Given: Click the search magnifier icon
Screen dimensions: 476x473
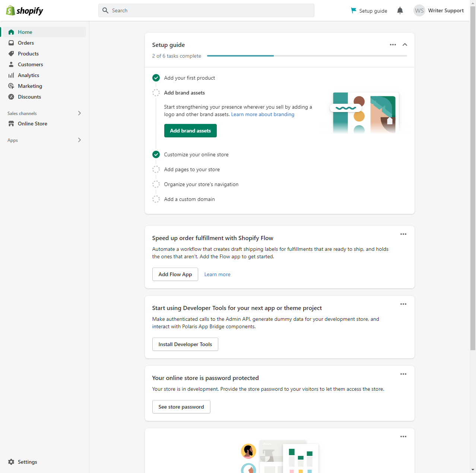Looking at the screenshot, I should tap(105, 10).
